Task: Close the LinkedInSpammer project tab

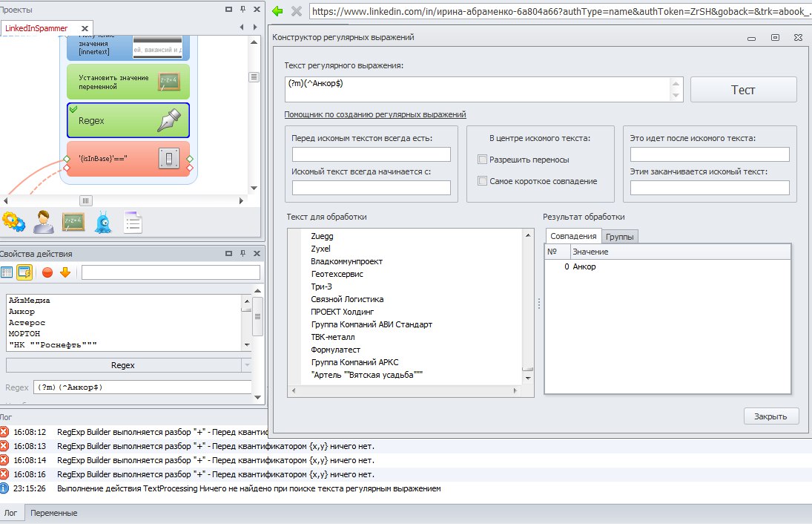Action: click(85, 28)
